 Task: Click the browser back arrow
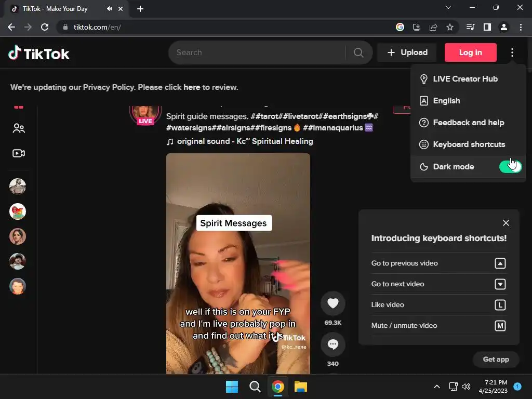tap(11, 27)
